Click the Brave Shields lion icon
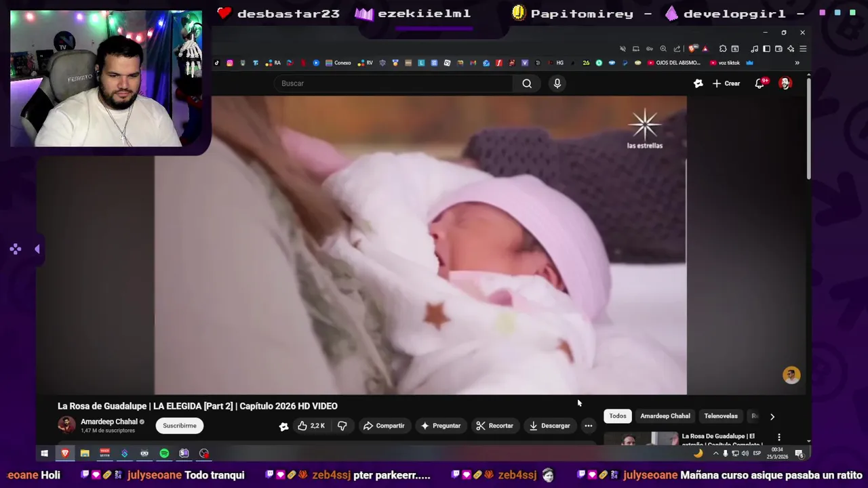 click(692, 49)
